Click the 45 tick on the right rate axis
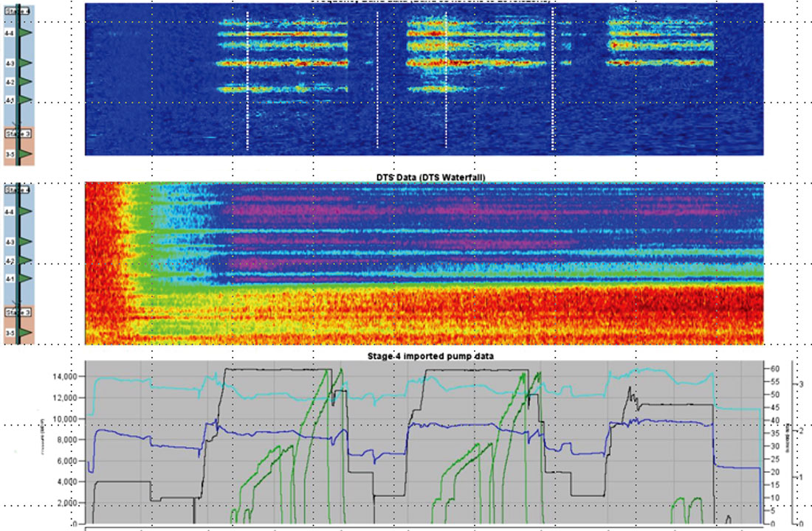Viewport: 812px width, 531px height. click(774, 408)
